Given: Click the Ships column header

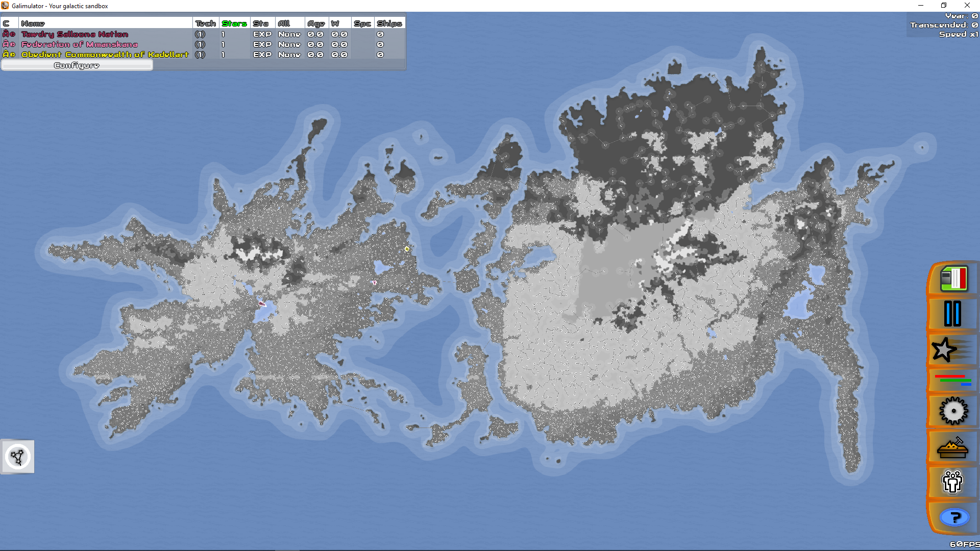Looking at the screenshot, I should click(x=389, y=23).
